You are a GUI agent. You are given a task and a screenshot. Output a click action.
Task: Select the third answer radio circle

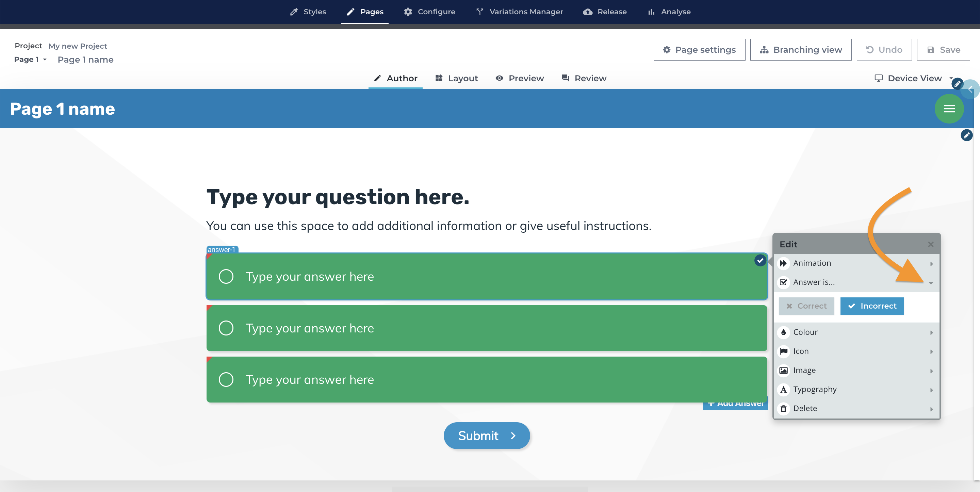226,379
